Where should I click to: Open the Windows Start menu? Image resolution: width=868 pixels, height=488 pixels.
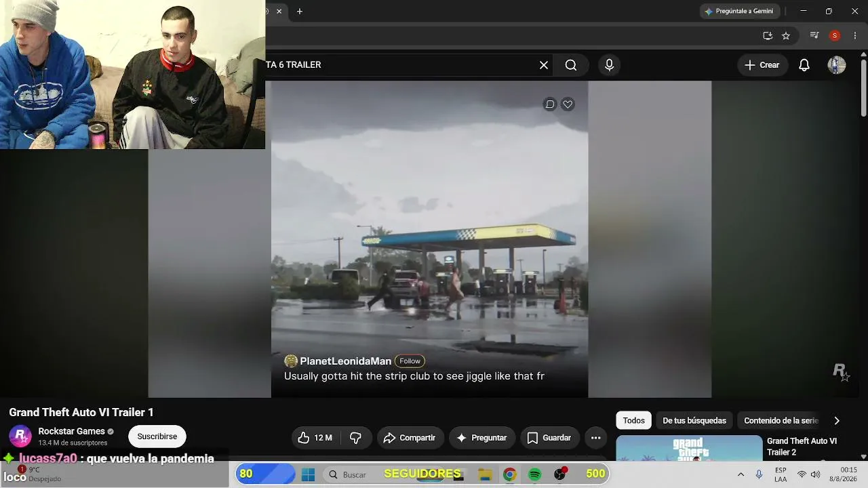pos(308,474)
